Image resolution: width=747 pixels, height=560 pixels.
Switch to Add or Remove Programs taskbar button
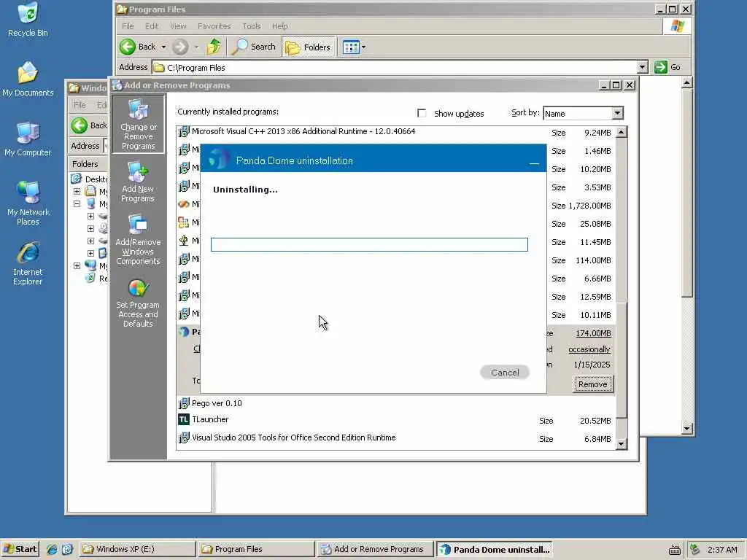pos(375,549)
